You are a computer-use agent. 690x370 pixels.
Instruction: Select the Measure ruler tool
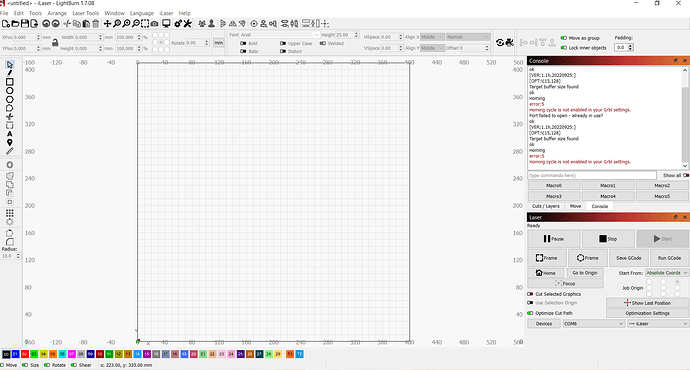tap(10, 151)
